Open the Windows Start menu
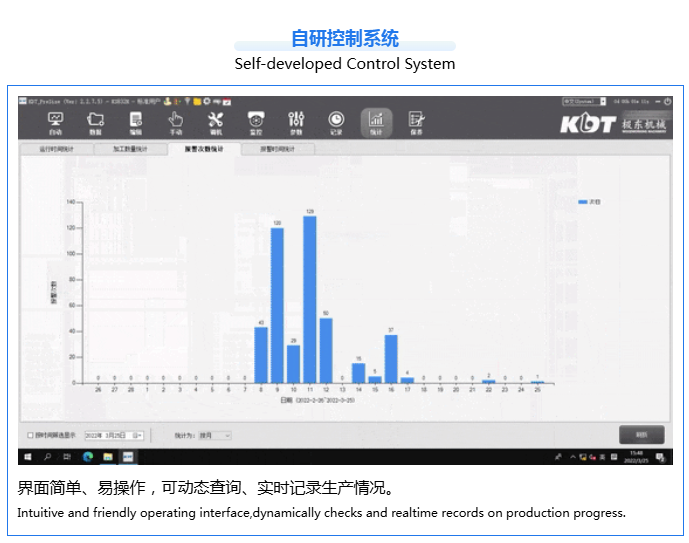 pos(27,456)
